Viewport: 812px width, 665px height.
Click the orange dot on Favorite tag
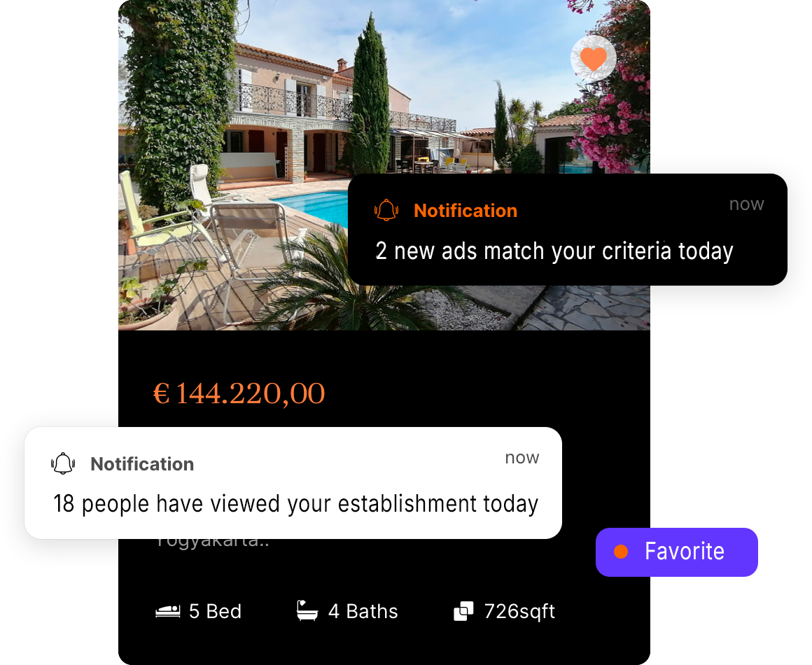pyautogui.click(x=621, y=552)
